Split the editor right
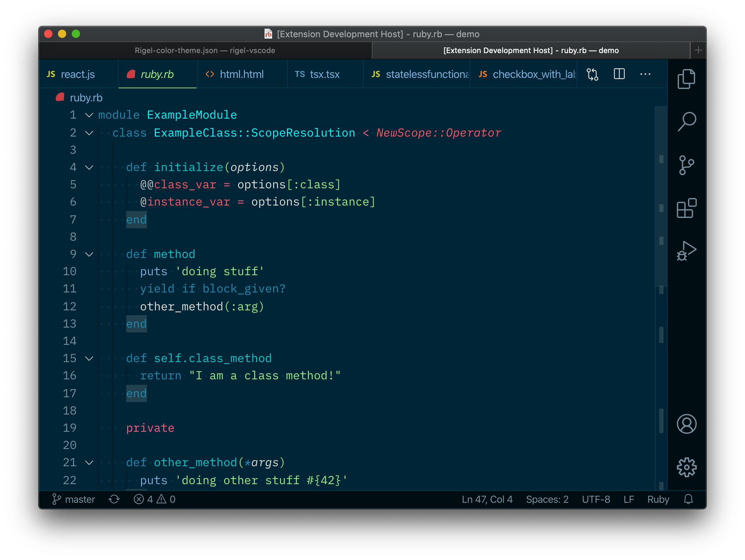This screenshot has height=560, width=745. pyautogui.click(x=619, y=74)
